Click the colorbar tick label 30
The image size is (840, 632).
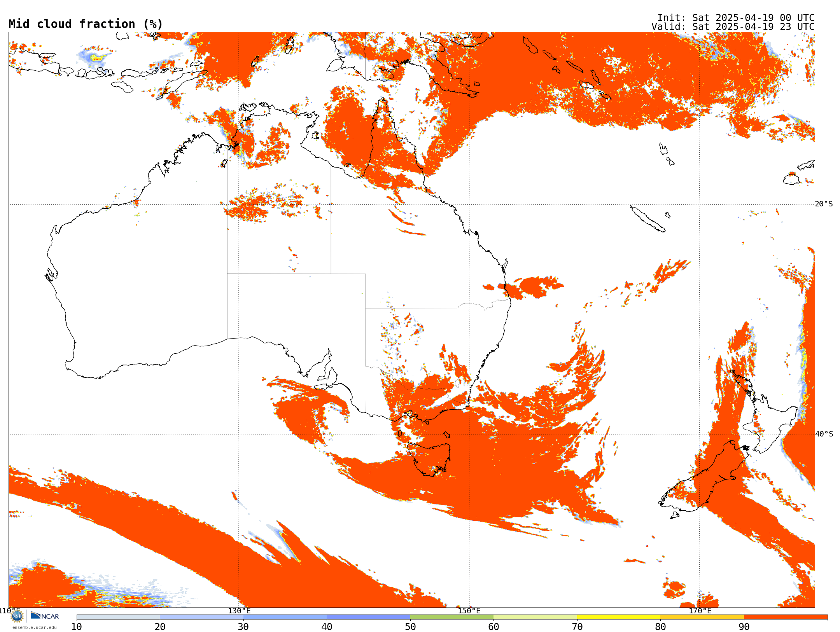pyautogui.click(x=243, y=627)
